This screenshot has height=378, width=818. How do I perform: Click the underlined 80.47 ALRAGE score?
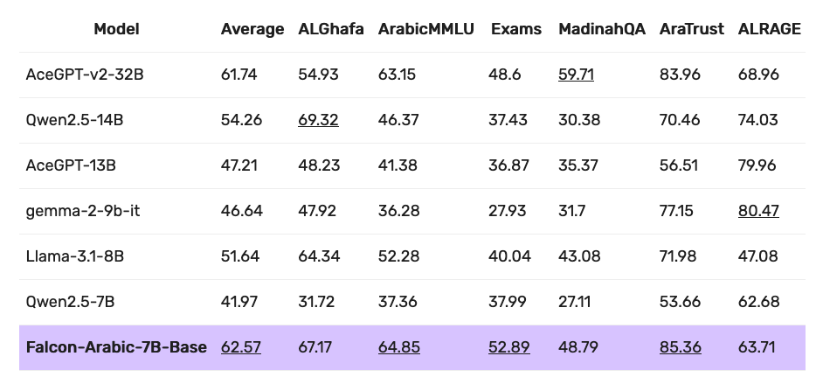coord(759,211)
